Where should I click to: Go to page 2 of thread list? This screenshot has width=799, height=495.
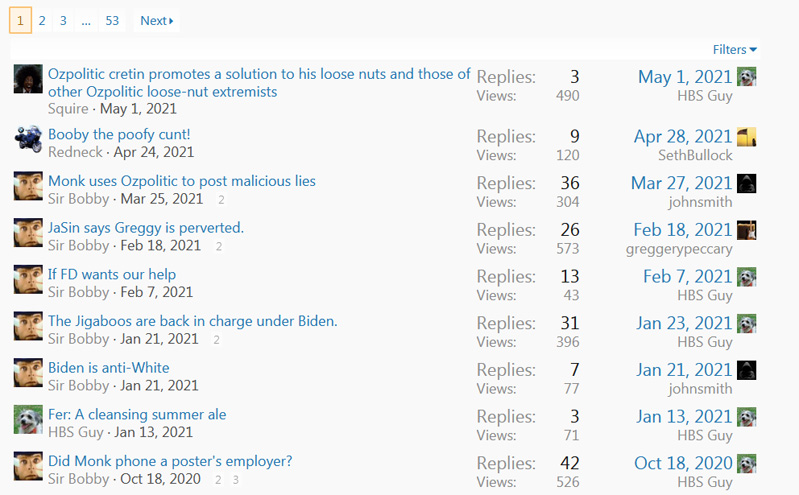click(42, 20)
